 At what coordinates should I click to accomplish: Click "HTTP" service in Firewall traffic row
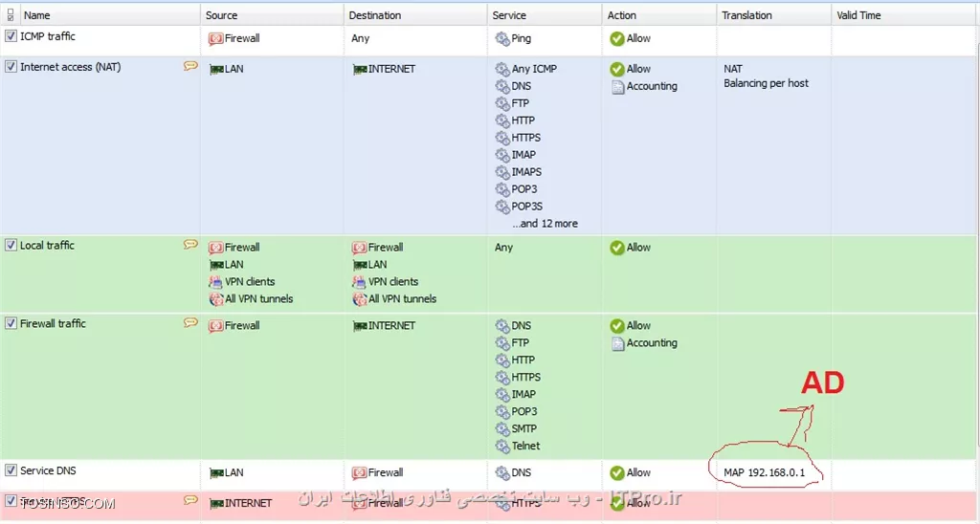523,360
